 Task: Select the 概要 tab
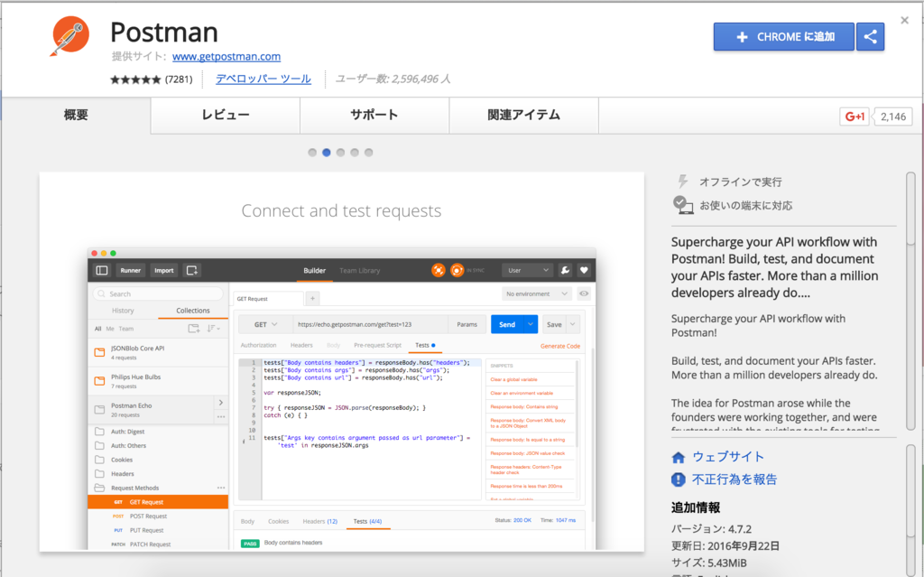click(76, 115)
